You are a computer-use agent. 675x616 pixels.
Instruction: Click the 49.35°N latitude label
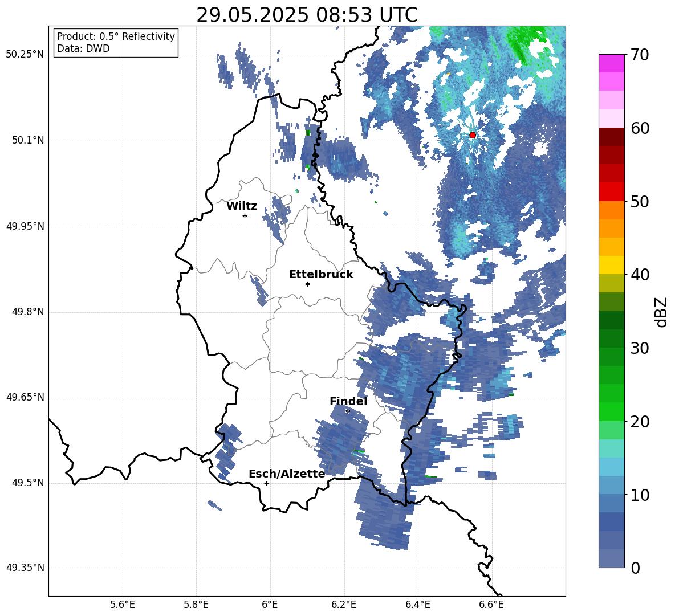[25, 568]
